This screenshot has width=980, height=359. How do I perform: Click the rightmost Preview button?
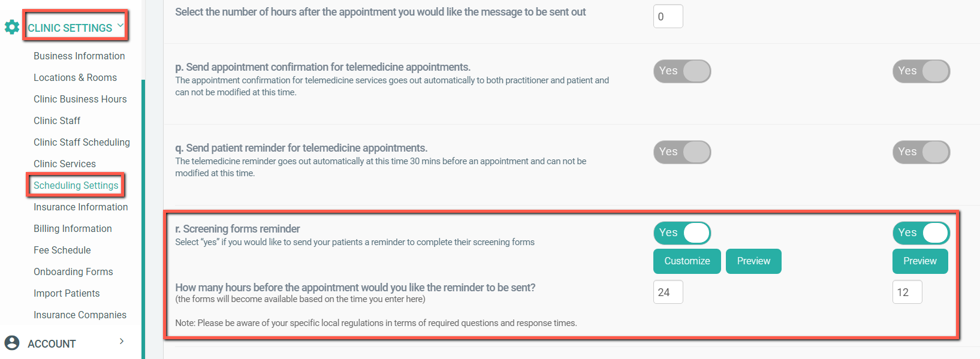click(x=920, y=261)
